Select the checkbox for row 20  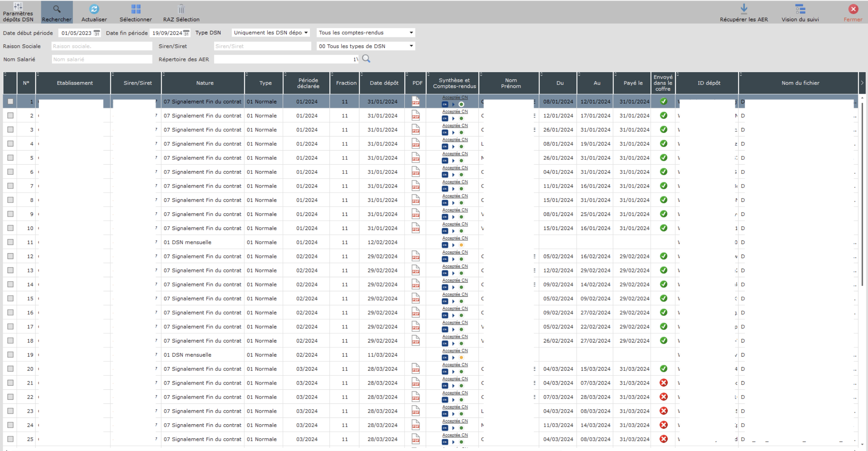pyautogui.click(x=11, y=369)
